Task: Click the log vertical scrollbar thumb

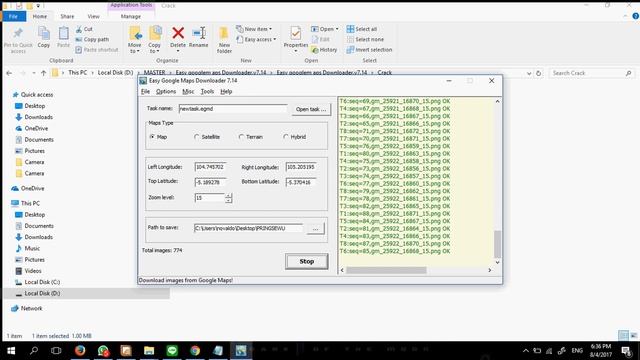Action: (497, 243)
